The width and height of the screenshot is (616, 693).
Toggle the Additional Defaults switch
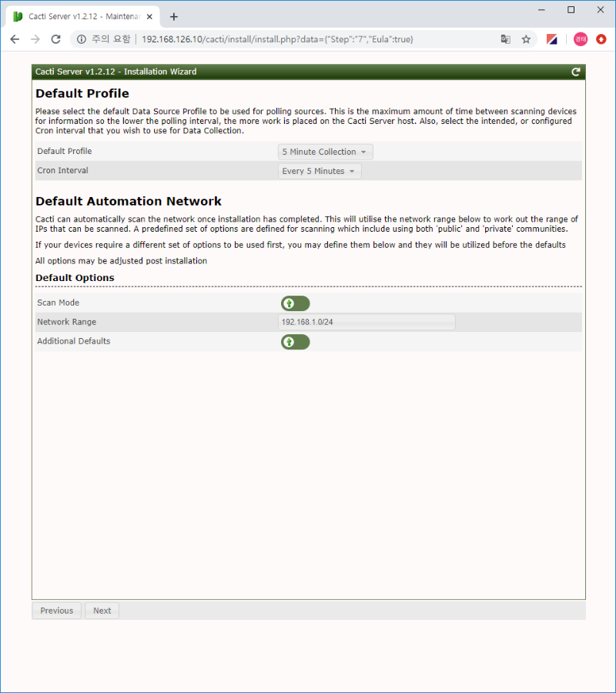point(295,342)
